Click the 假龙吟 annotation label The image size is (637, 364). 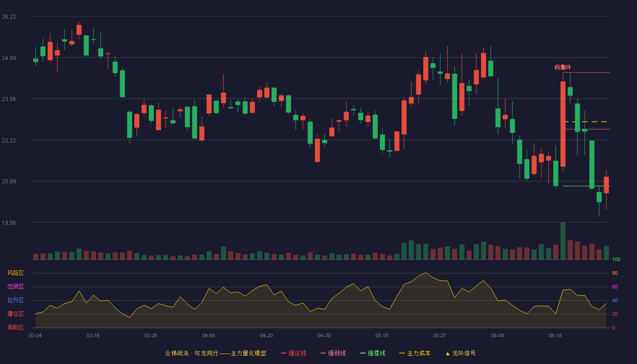tap(562, 67)
